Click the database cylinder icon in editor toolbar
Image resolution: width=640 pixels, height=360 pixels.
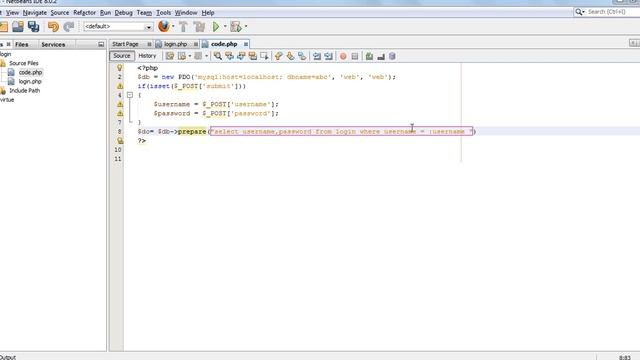392,56
